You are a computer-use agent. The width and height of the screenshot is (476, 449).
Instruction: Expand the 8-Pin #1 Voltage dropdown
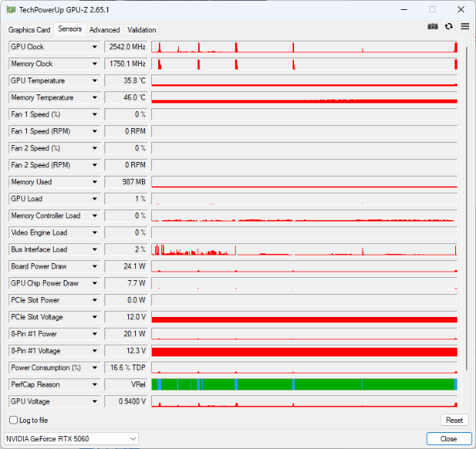(94, 351)
